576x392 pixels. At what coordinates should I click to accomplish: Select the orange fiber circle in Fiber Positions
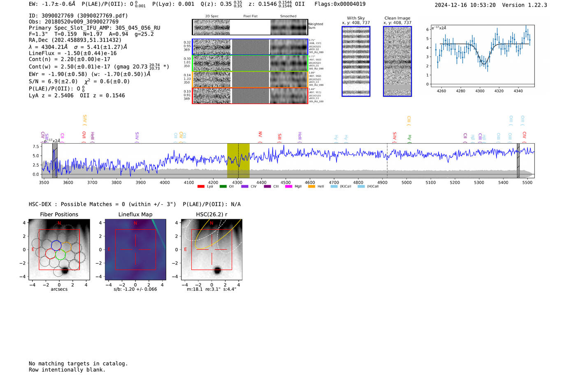[x=66, y=246]
